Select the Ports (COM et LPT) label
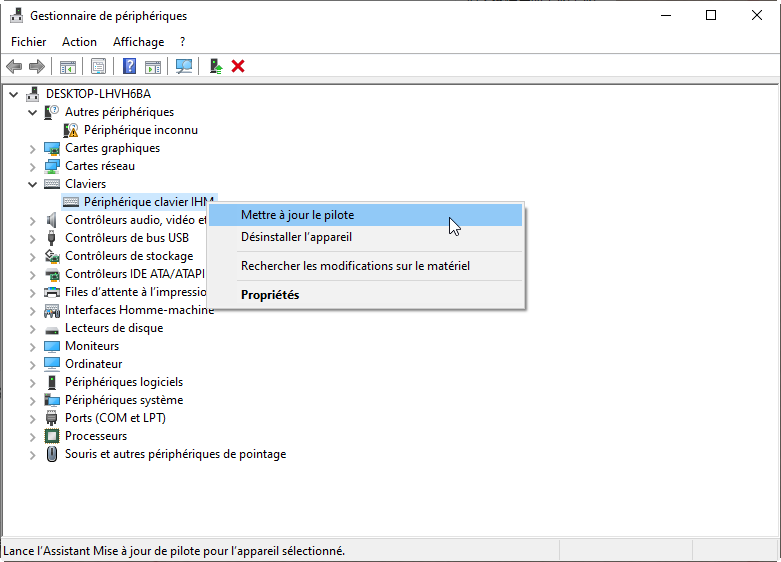This screenshot has height=562, width=781. (x=116, y=418)
